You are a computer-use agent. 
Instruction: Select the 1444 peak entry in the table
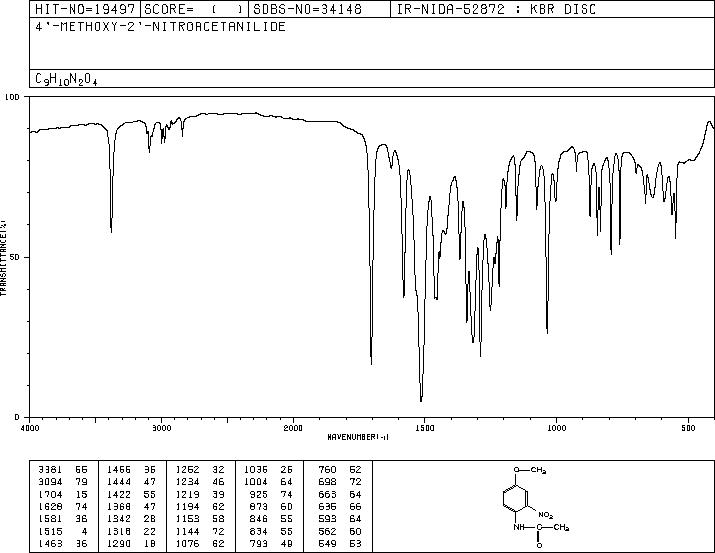[131, 482]
